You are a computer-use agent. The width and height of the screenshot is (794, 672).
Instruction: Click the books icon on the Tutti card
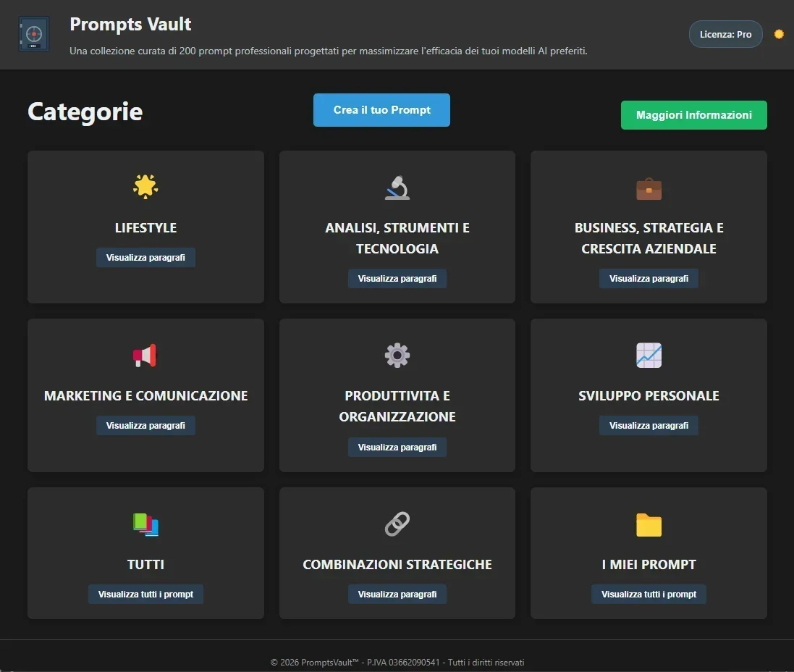[x=145, y=524]
